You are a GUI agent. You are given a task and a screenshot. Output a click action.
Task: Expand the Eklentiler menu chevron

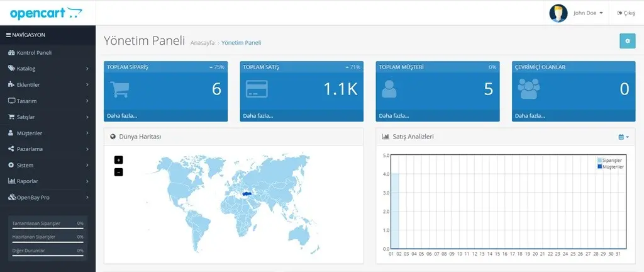click(x=87, y=84)
